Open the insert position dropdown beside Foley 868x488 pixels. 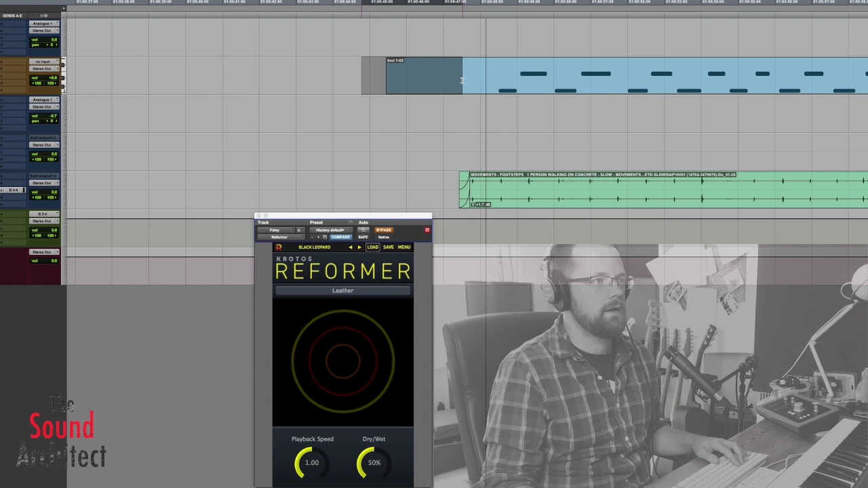click(300, 230)
